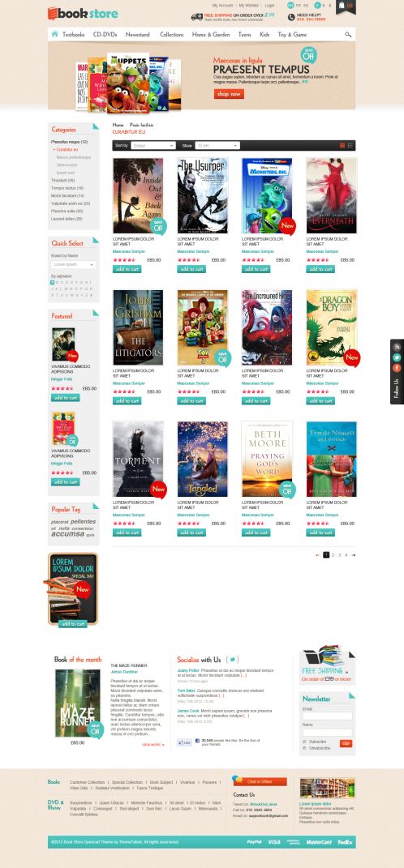The height and width of the screenshot is (868, 404).
Task: Open Twitter icon in Follow Us sidebar
Action: tap(396, 357)
